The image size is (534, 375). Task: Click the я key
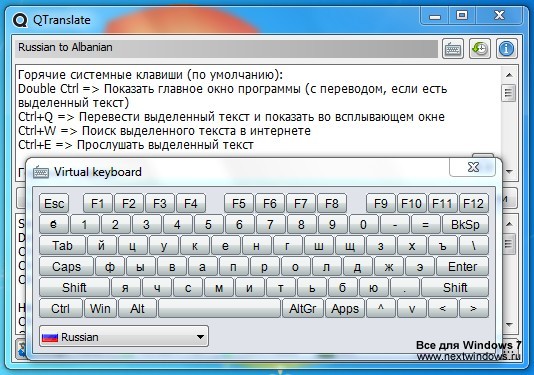click(126, 287)
